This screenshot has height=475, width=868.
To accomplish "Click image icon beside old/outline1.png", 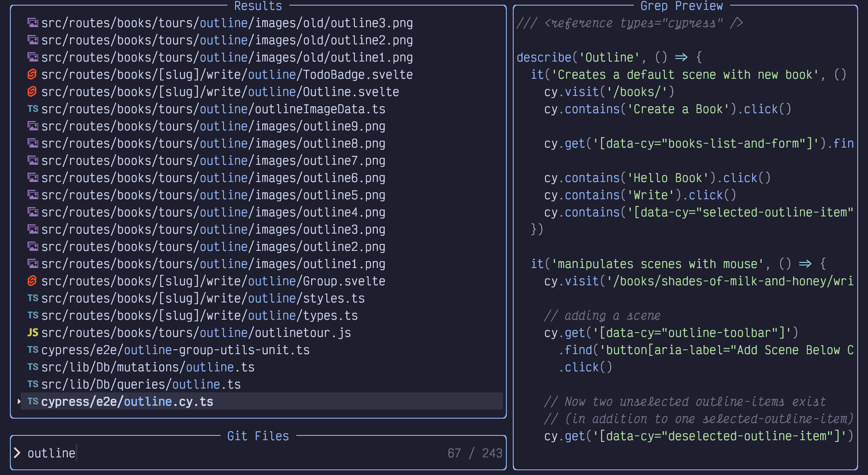I will pos(33,57).
